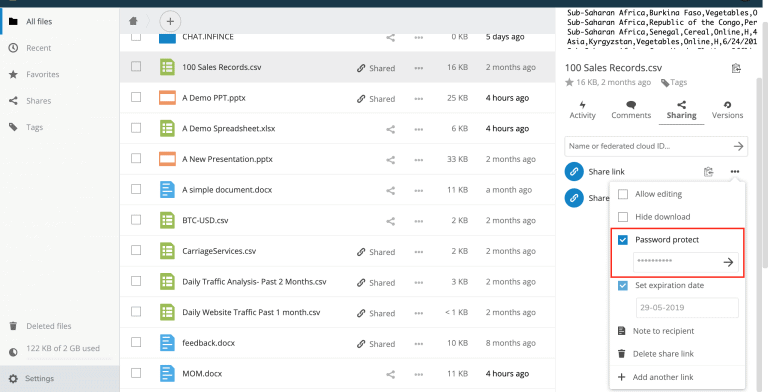
Task: Switch to the Comments tab
Action: 631,110
